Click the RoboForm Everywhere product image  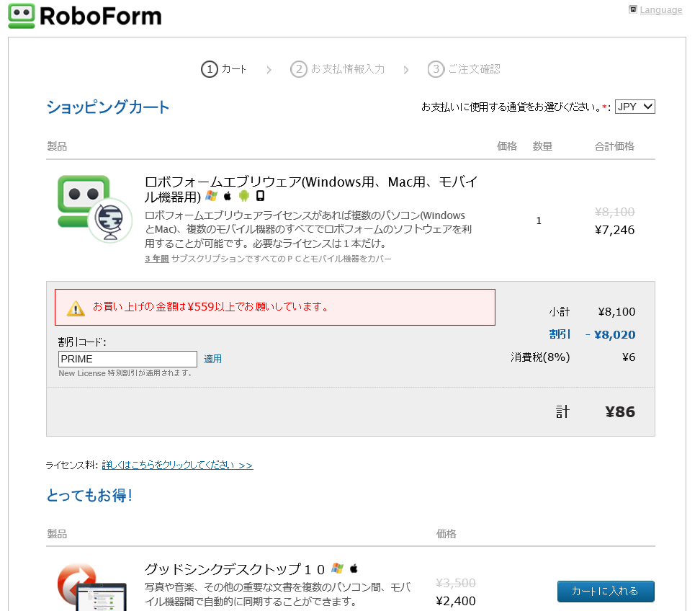pyautogui.click(x=94, y=208)
